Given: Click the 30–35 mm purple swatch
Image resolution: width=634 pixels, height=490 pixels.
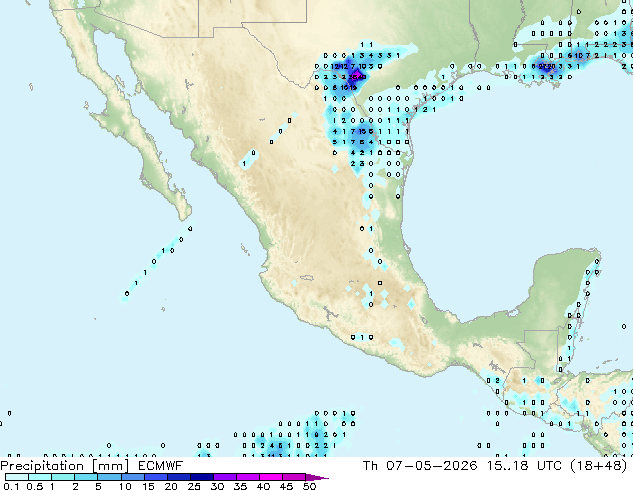Looking at the screenshot, I should coord(224,477).
